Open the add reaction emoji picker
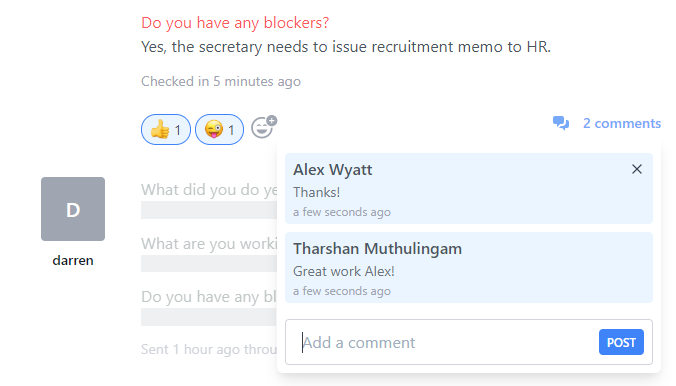 [x=263, y=127]
